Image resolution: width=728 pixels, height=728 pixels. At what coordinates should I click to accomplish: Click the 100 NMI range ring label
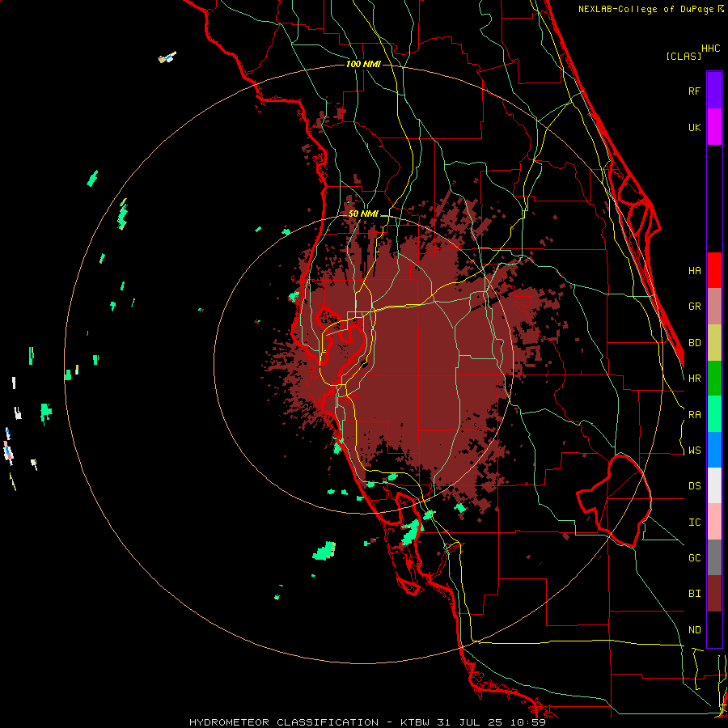pyautogui.click(x=363, y=64)
